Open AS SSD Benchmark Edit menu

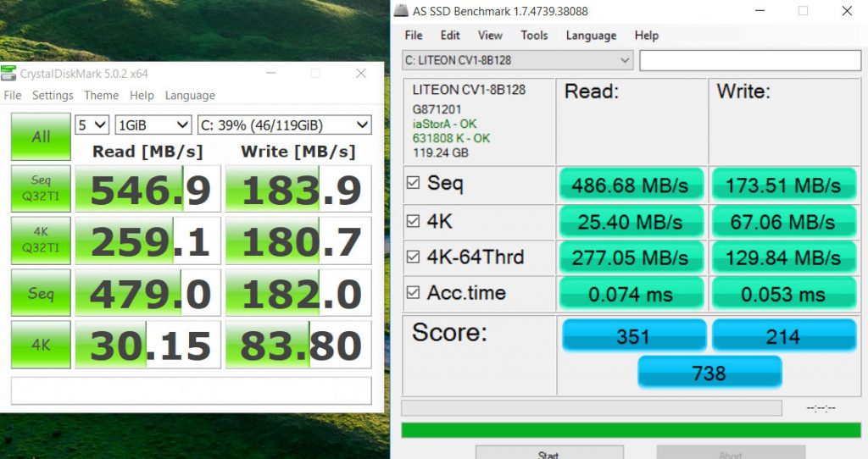click(450, 36)
